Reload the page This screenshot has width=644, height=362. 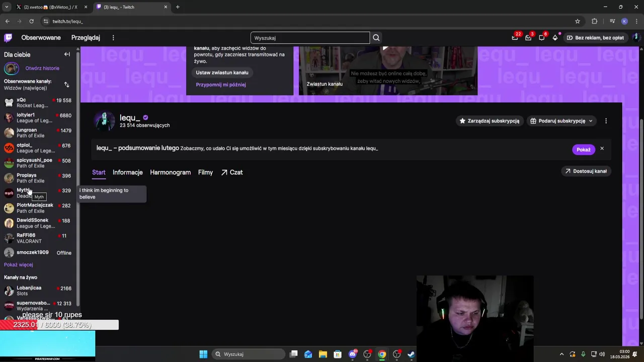point(31,21)
